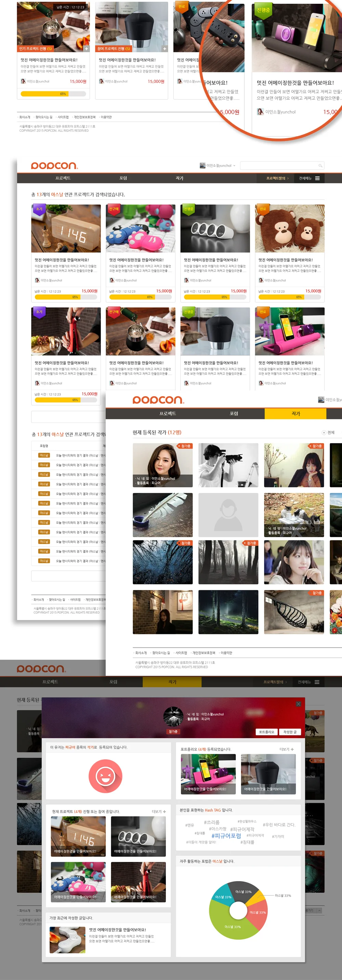342x980 pixels.
Task: Select the yellow 작가 tab on the artist list page
Action: coord(295,414)
